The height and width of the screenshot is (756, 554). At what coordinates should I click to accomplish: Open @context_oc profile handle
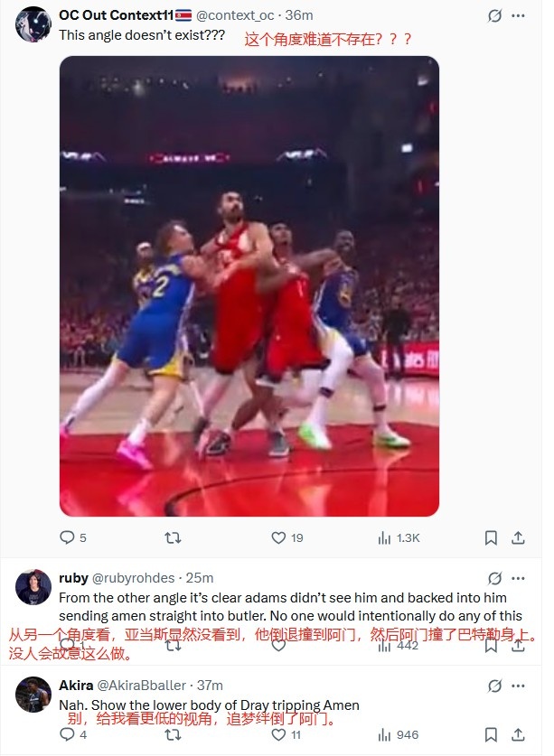235,15
